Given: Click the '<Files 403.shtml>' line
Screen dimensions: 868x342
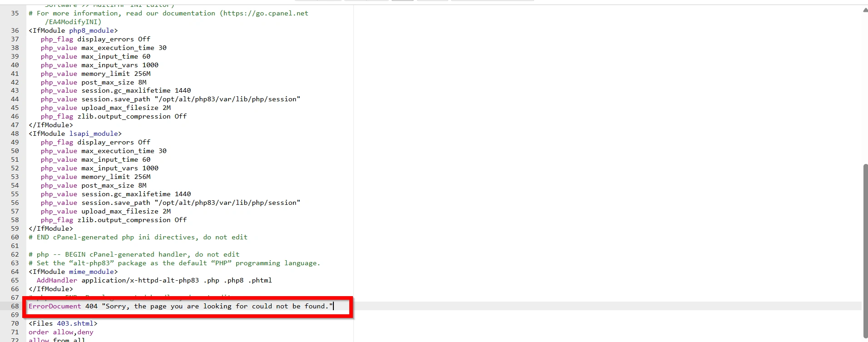Looking at the screenshot, I should [x=63, y=323].
